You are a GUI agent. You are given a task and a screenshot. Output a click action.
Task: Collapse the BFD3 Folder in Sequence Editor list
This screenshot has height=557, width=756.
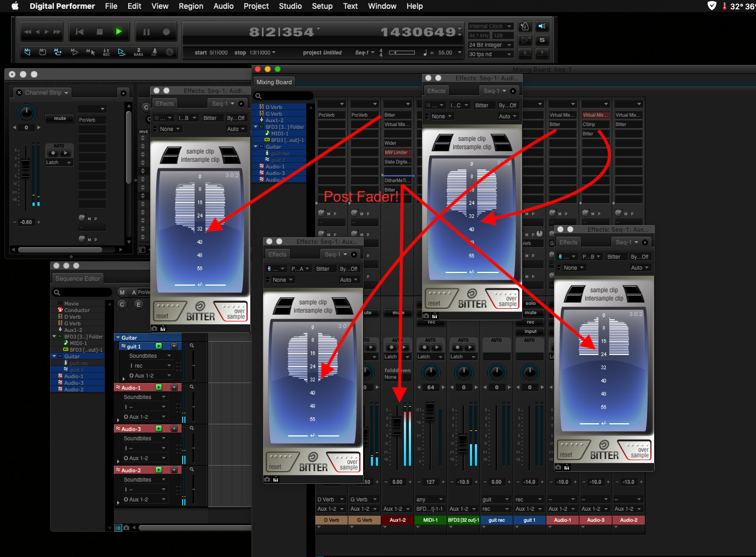coord(54,336)
